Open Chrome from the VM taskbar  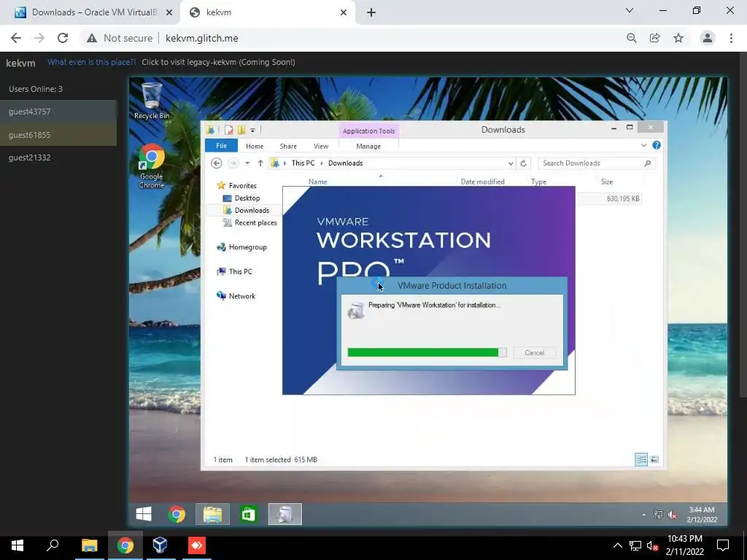[177, 514]
